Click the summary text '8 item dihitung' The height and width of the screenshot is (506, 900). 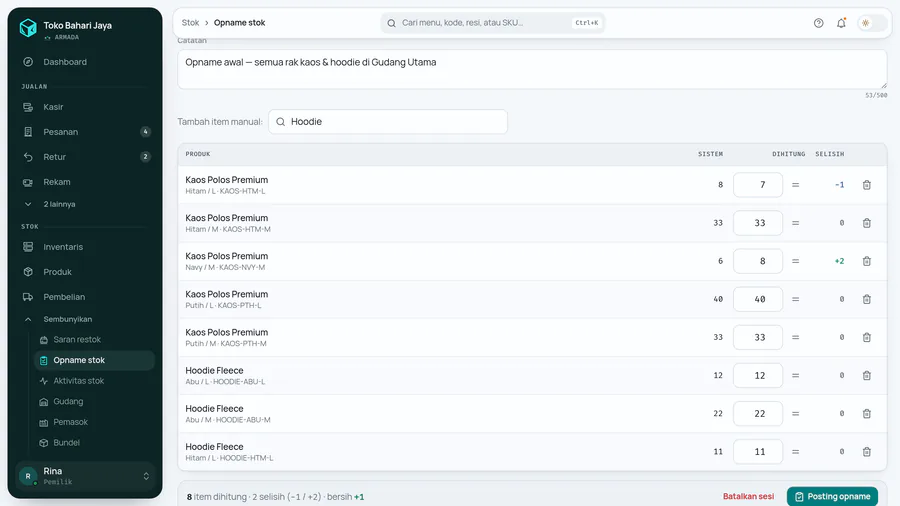pyautogui.click(x=216, y=497)
